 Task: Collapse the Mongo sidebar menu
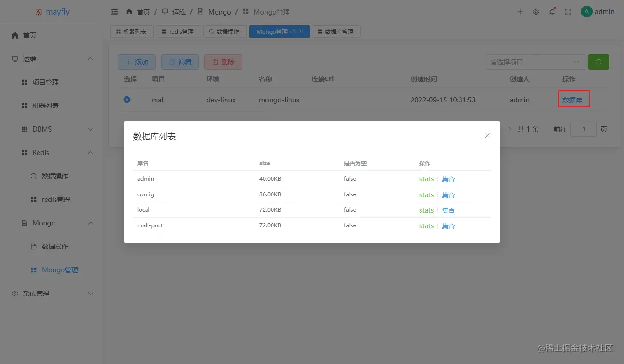click(x=52, y=223)
